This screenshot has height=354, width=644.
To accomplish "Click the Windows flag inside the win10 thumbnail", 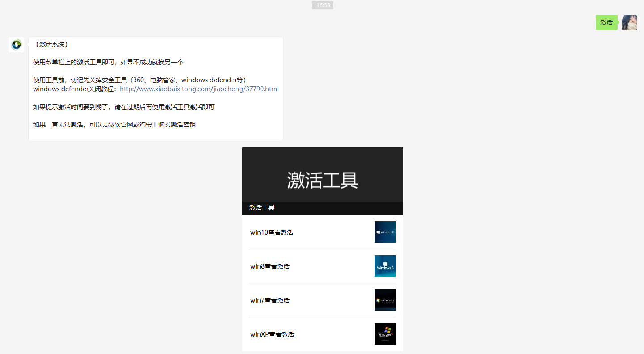I will point(379,232).
